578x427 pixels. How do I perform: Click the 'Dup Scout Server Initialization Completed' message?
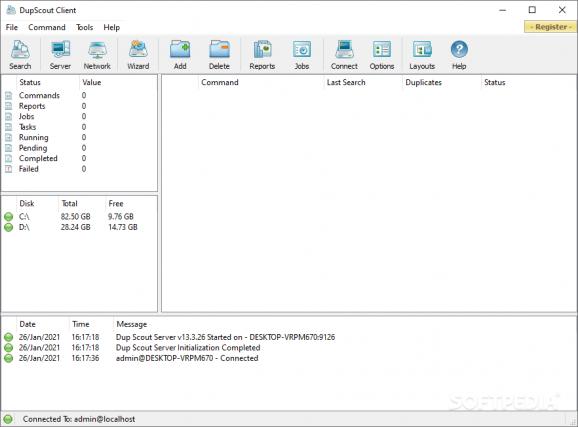pos(188,348)
